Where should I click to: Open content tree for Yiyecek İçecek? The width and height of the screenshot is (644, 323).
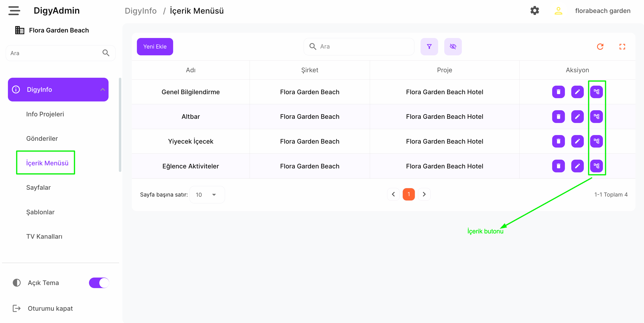596,141
